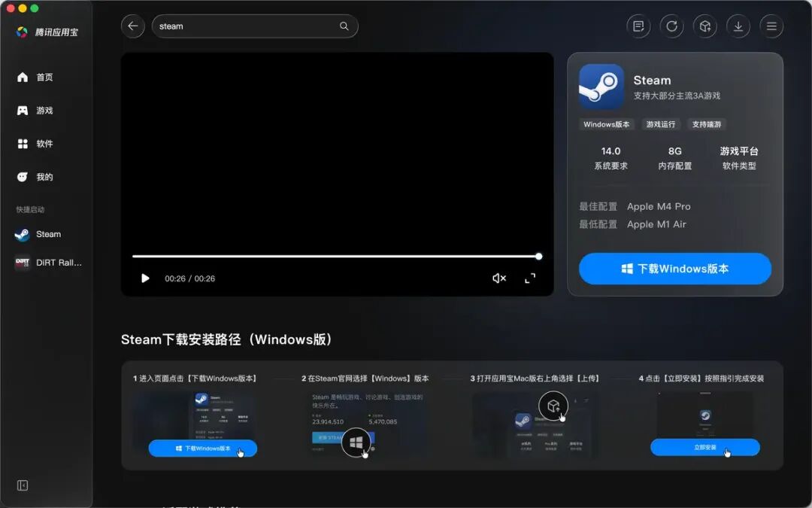Click the 腾讯应用宝 logo

[47, 32]
